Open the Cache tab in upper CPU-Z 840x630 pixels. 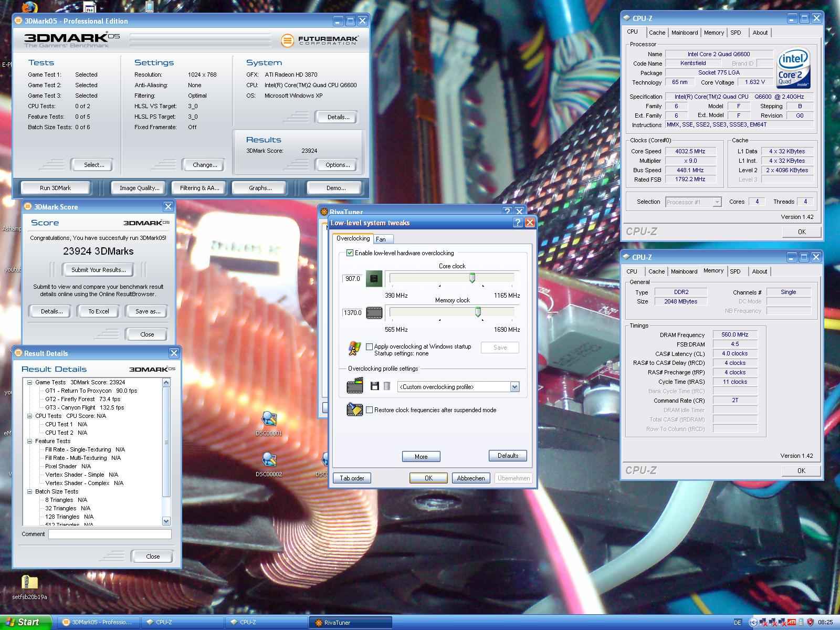(x=657, y=33)
